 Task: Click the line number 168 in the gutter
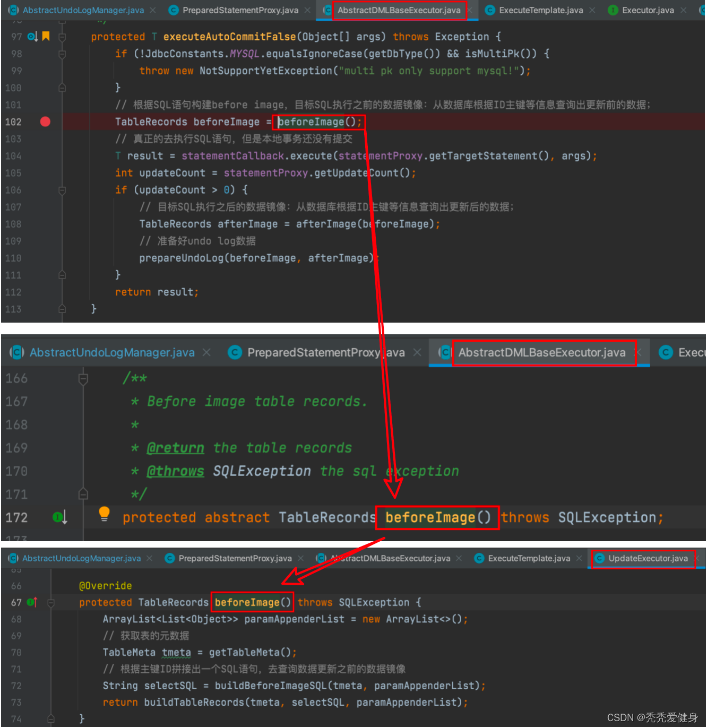click(x=16, y=424)
